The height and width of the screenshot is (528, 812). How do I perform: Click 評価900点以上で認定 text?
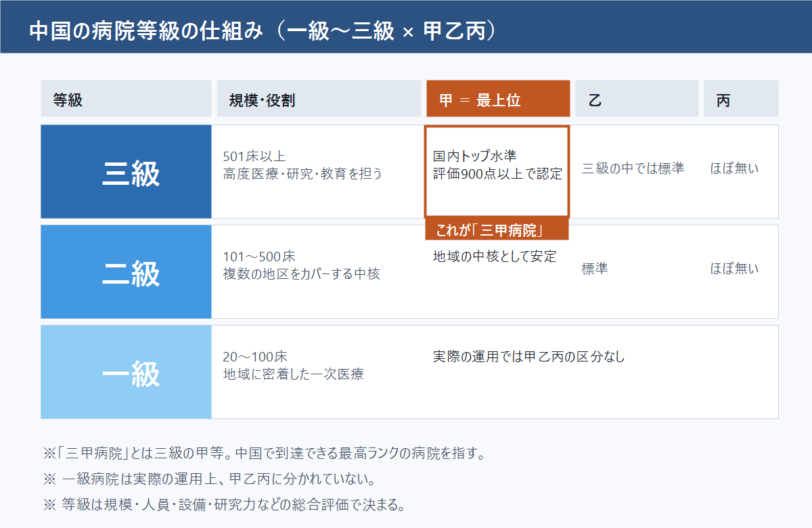(x=497, y=173)
